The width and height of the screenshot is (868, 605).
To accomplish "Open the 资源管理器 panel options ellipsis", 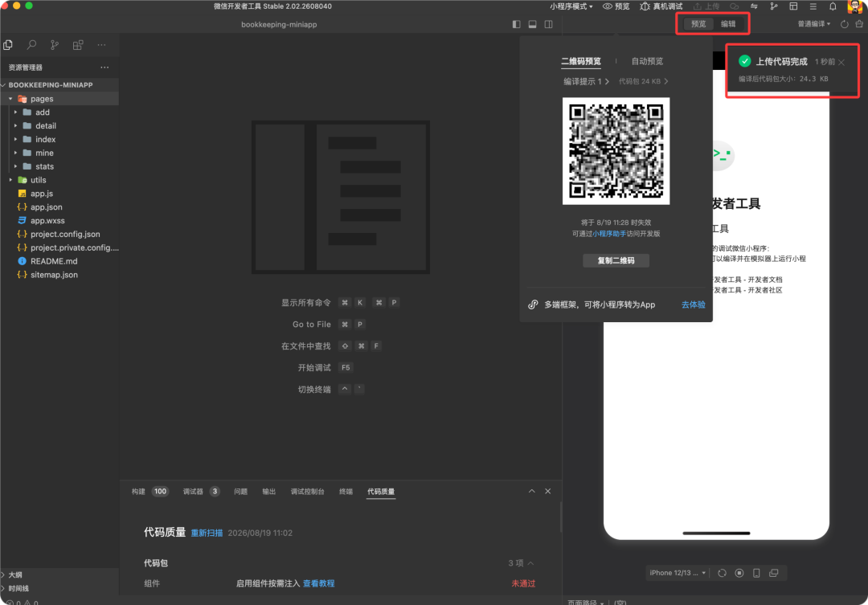I will tap(104, 67).
